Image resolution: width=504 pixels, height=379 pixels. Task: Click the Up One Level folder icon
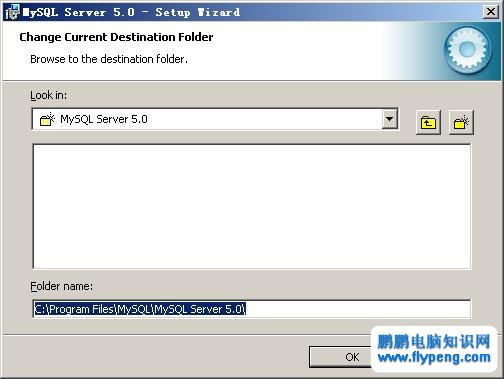428,122
